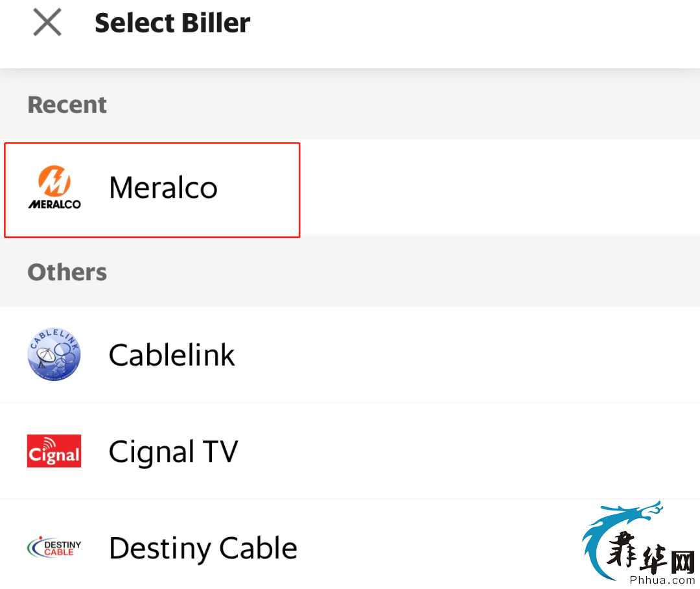Image resolution: width=700 pixels, height=589 pixels.
Task: Open the Phhua.com watermark link
Action: pos(662,580)
